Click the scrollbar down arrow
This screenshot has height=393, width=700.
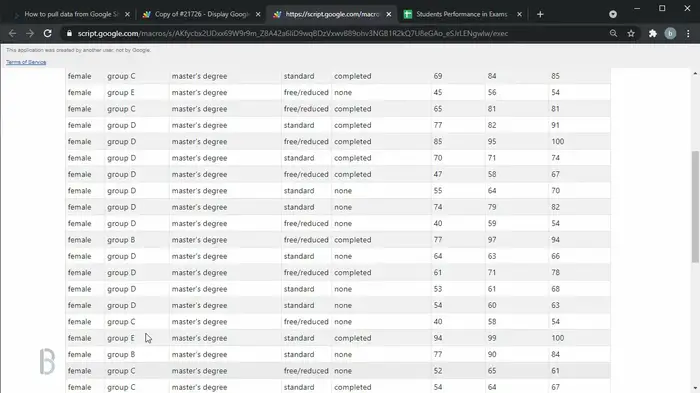[695, 389]
